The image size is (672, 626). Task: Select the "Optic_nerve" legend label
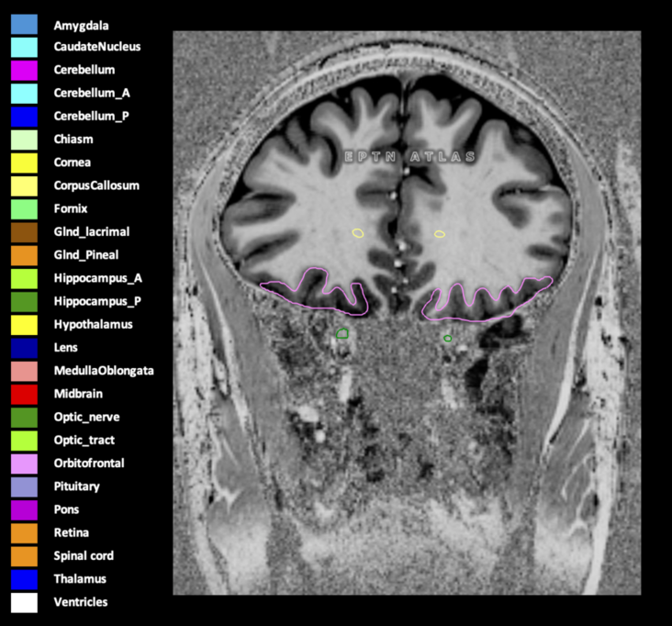86,417
